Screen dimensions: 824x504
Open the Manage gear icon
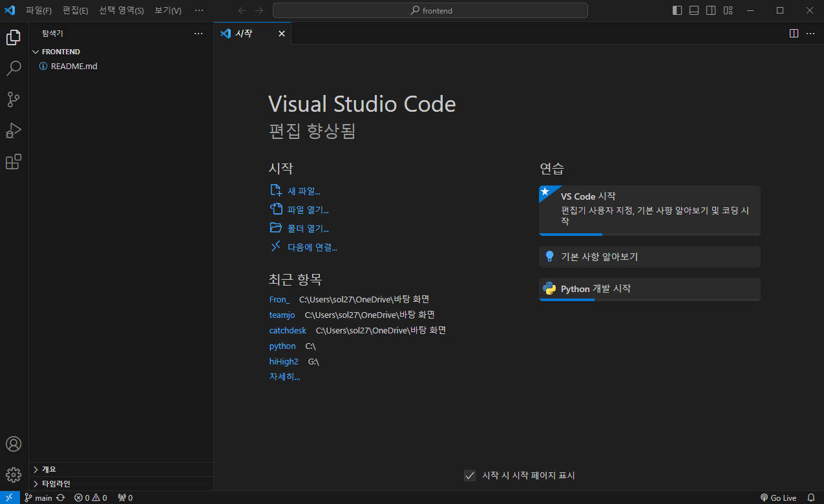[14, 475]
